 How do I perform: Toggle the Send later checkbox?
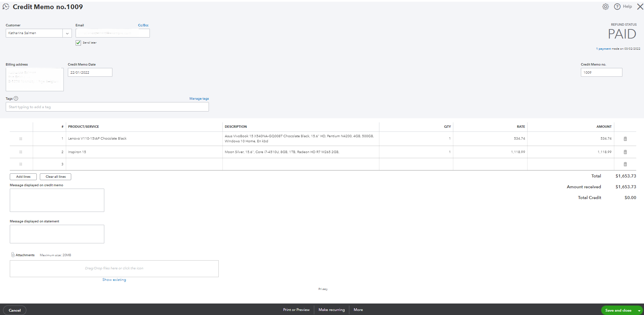point(78,43)
